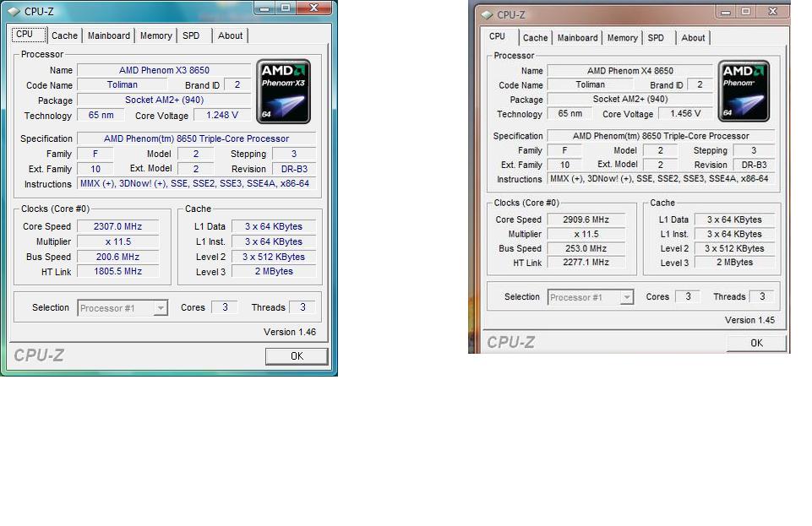The width and height of the screenshot is (812, 526).
Task: Click L1 Inst. value in right window
Action: [734, 235]
